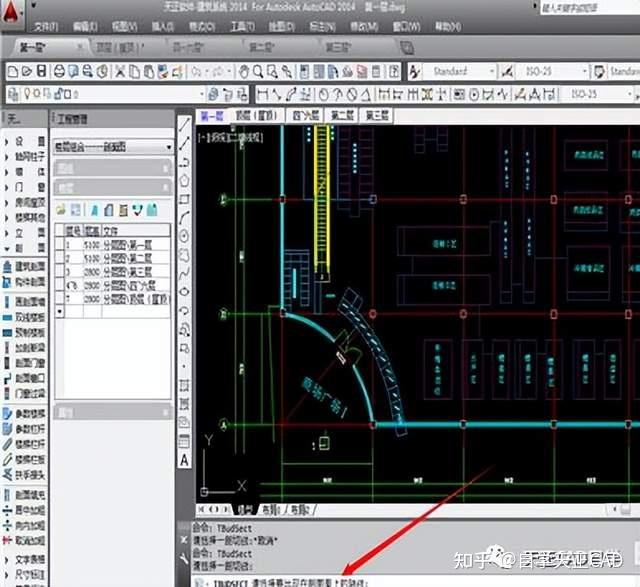Click the New drawing icon in standard toolbar
640x587 pixels.
pyautogui.click(x=13, y=72)
